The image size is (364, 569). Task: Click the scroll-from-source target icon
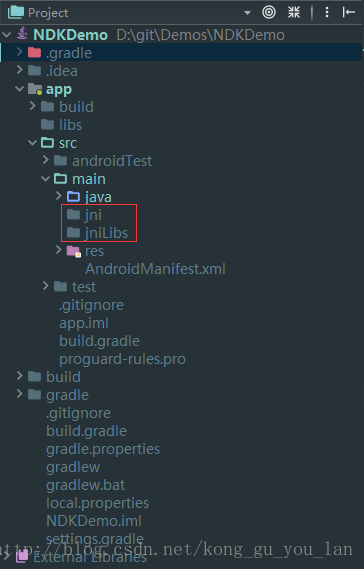point(269,12)
